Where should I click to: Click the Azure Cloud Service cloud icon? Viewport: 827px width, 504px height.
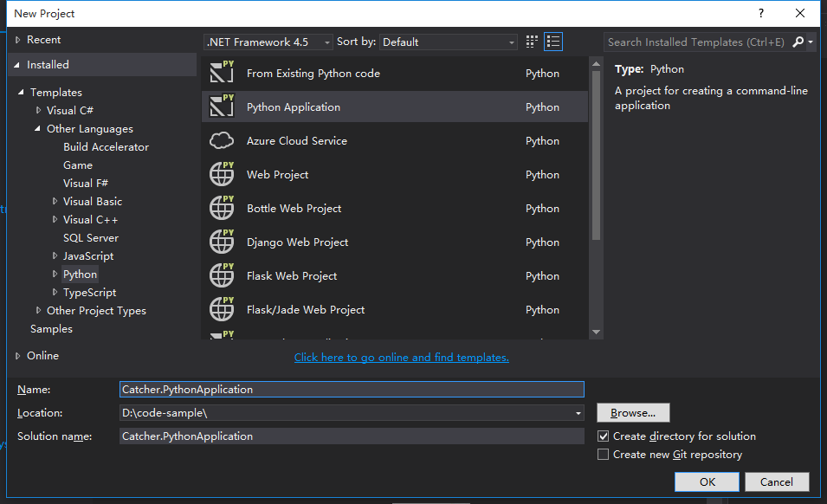click(x=222, y=139)
